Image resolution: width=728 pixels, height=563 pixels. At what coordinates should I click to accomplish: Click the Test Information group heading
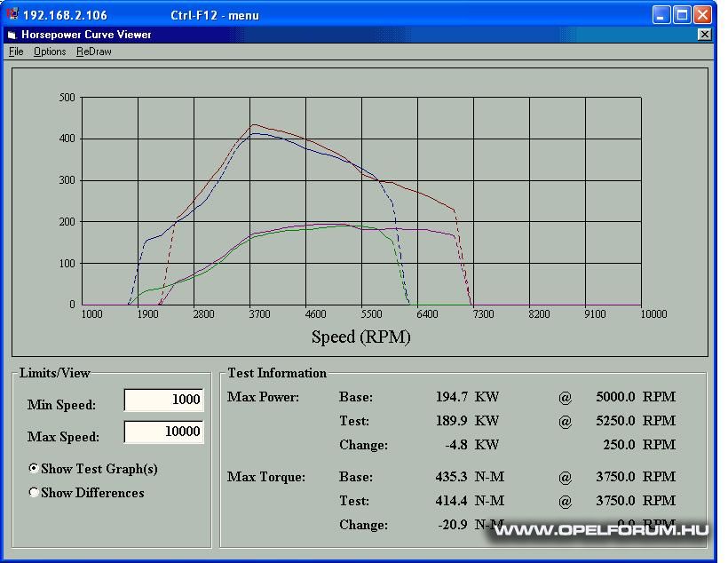coord(277,373)
